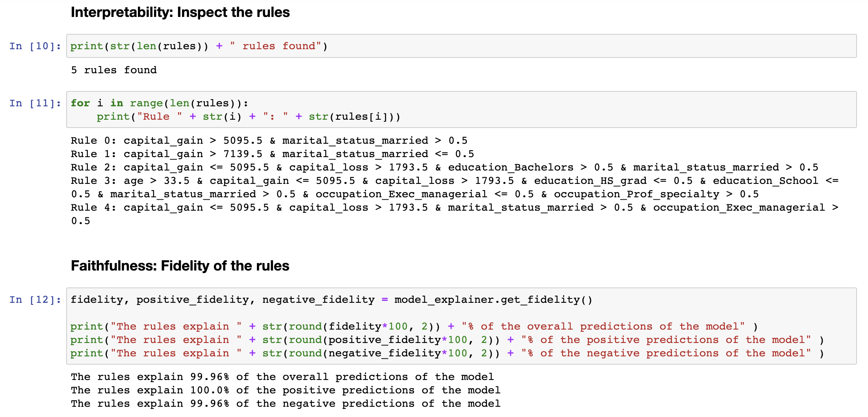Click the In [12] code cell input
The width and height of the screenshot is (868, 417).
(461, 326)
